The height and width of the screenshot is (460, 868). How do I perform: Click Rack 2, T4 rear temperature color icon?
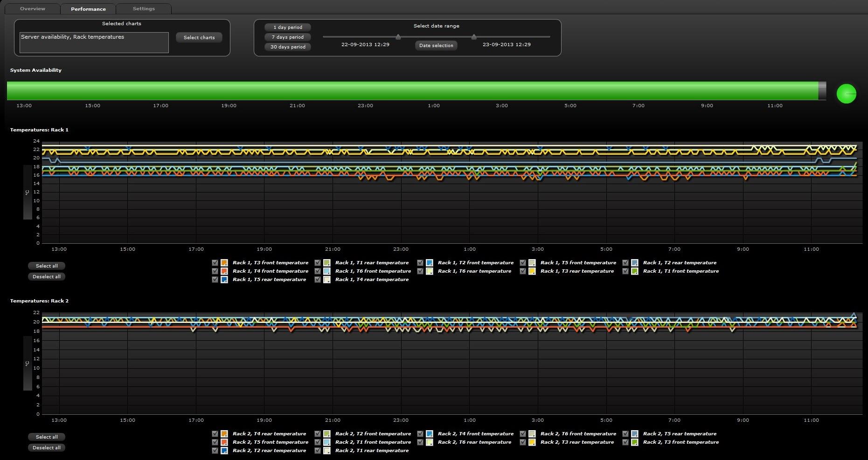[224, 434]
